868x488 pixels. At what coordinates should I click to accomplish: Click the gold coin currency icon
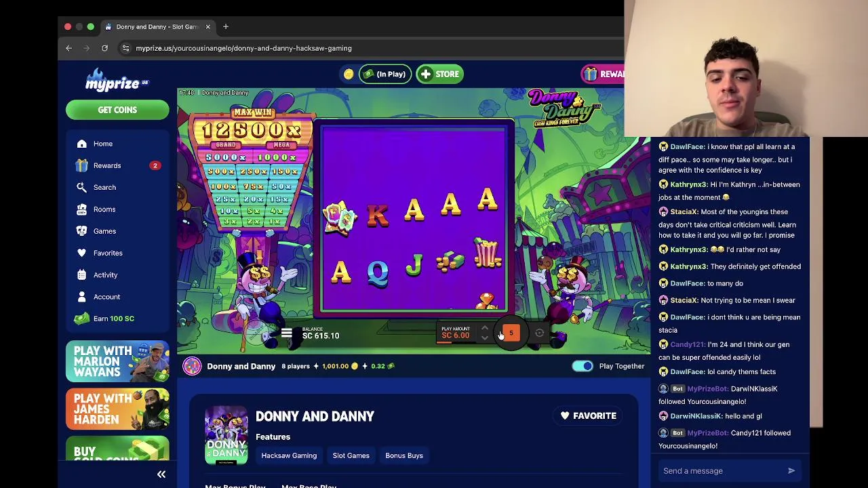pos(349,74)
